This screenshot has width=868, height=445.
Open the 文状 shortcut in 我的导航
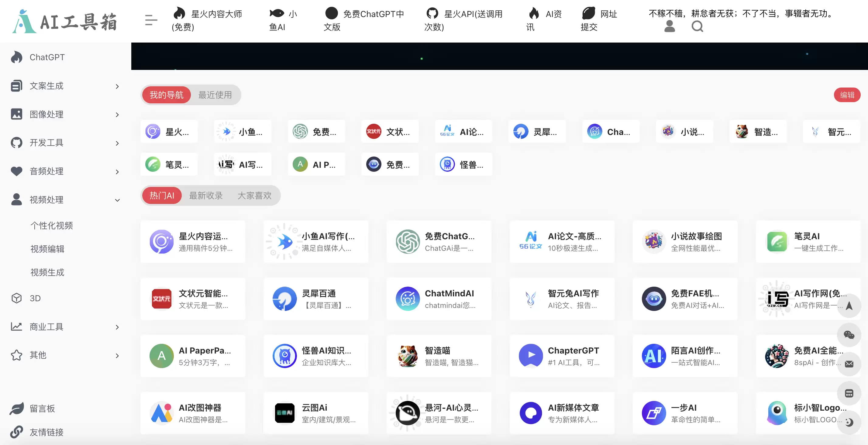pyautogui.click(x=390, y=132)
